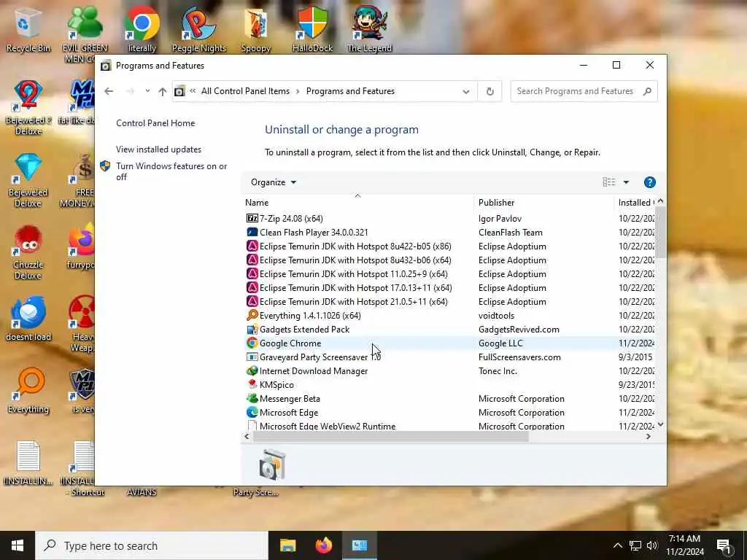Click the Start button

(18, 545)
